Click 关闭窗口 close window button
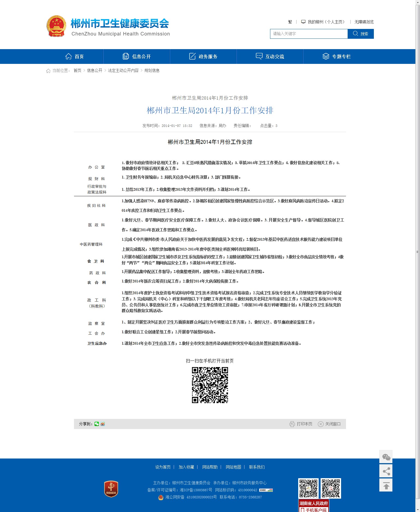Viewport: 420px width, 512px height. coord(329,424)
